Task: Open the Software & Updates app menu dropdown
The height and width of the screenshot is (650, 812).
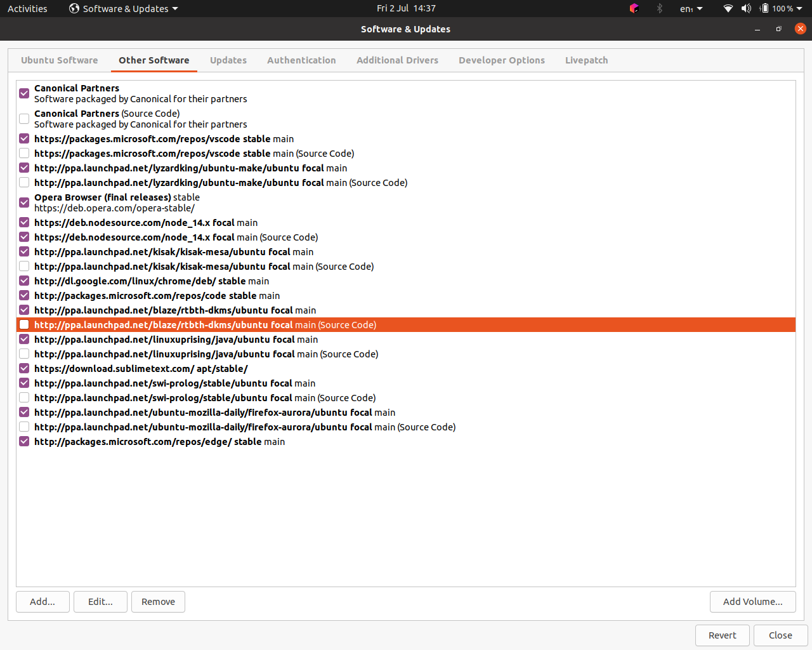Action: point(124,8)
